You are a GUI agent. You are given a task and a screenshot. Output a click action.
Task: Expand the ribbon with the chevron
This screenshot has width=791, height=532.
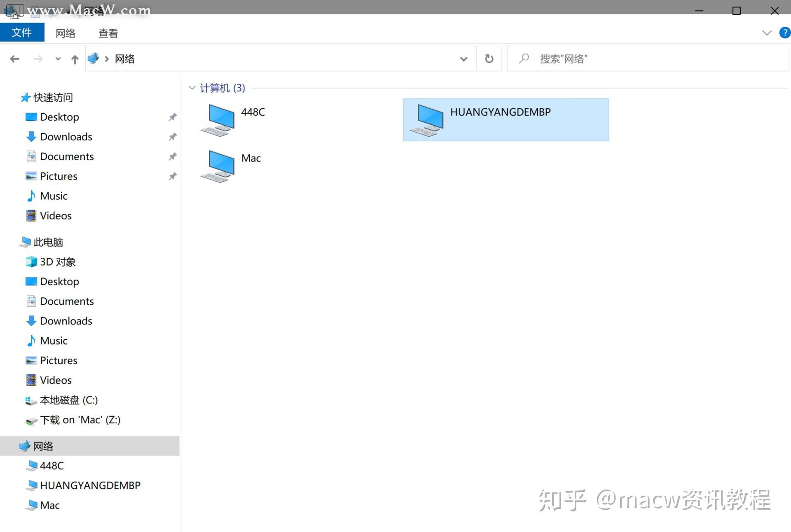(767, 33)
